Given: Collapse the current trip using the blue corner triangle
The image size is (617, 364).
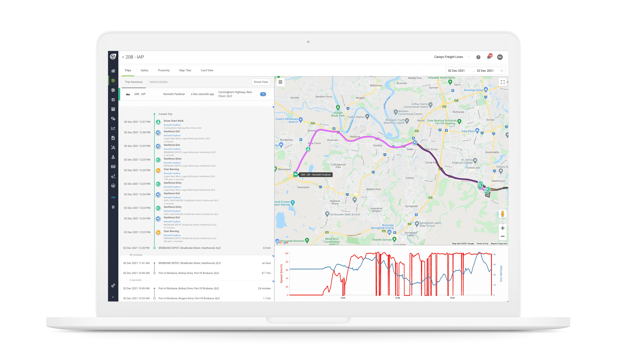Looking at the screenshot, I should pyautogui.click(x=273, y=107).
